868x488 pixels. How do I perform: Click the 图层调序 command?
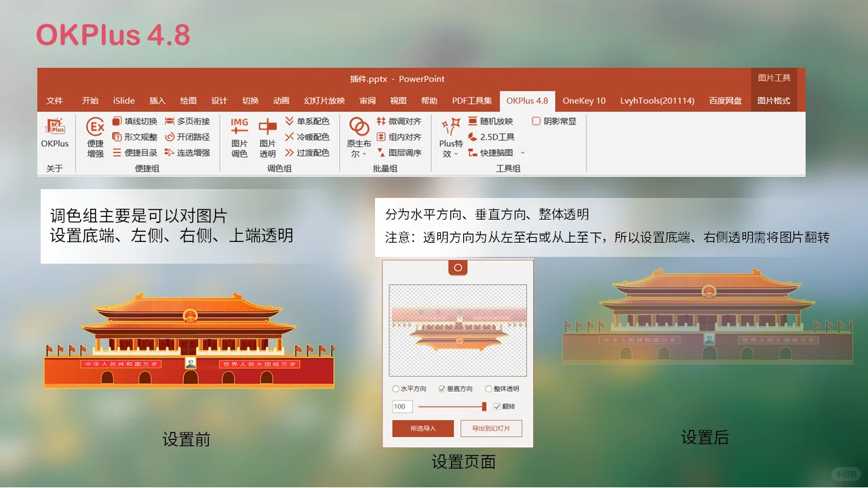[x=399, y=152]
